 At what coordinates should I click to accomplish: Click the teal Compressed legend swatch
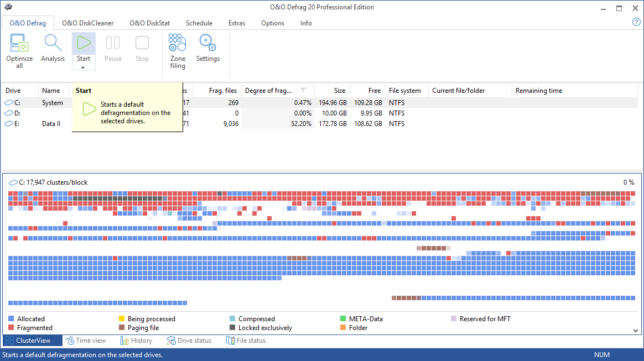point(232,318)
